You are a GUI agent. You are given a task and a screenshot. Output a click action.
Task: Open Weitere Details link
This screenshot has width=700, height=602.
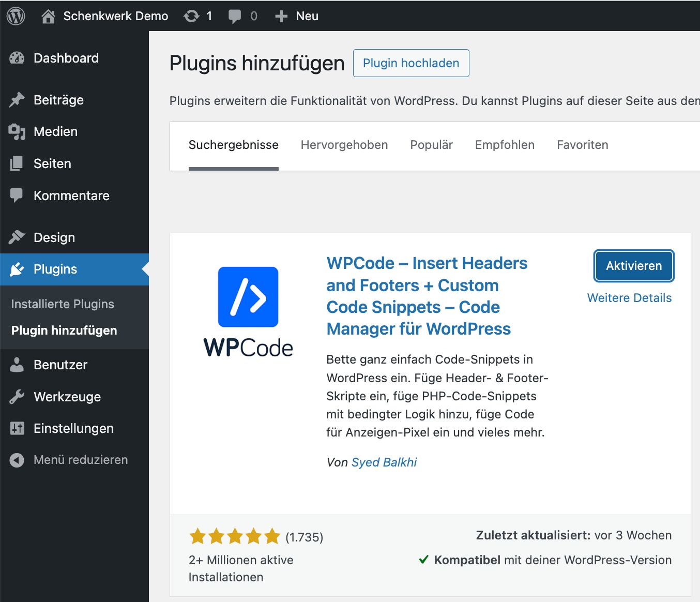pos(629,298)
